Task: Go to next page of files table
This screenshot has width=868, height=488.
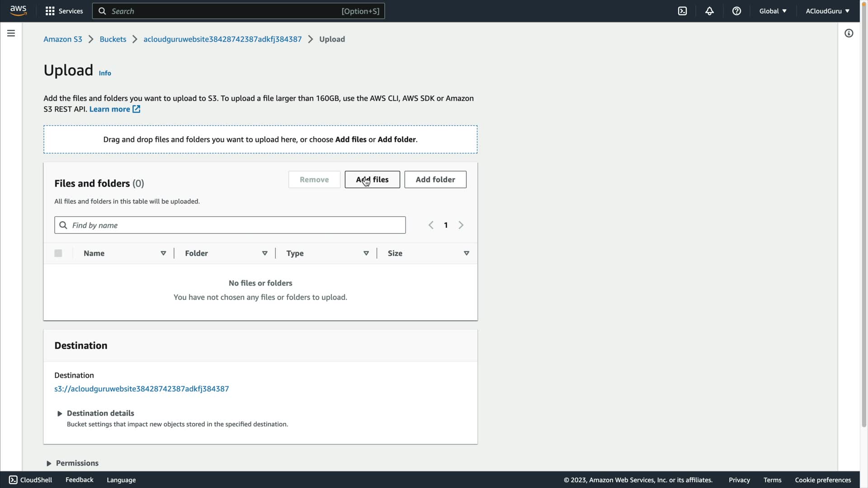Action: tap(461, 225)
